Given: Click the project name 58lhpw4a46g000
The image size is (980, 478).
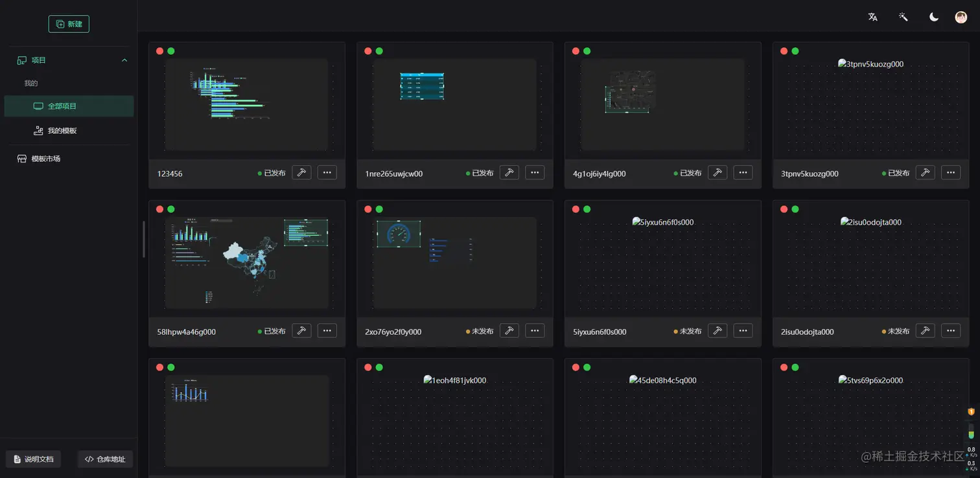Looking at the screenshot, I should point(187,332).
